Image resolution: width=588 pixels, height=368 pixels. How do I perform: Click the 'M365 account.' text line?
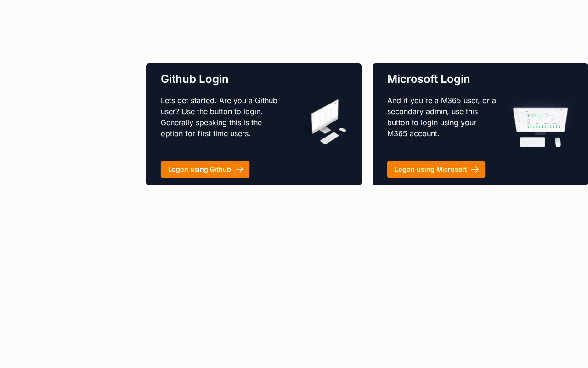pyautogui.click(x=413, y=133)
